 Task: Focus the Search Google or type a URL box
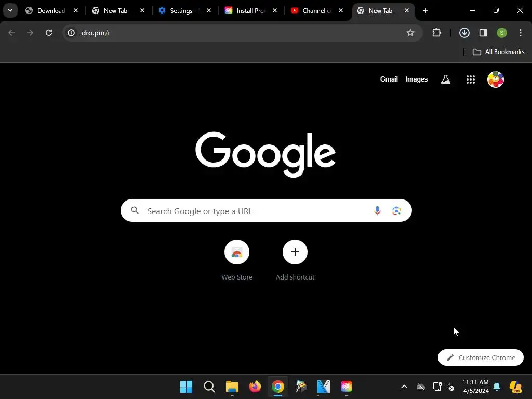pyautogui.click(x=266, y=211)
